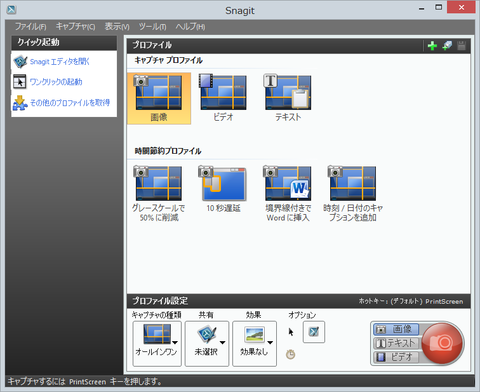Click the 効果 effects button
480x392 pixels.
254,343
